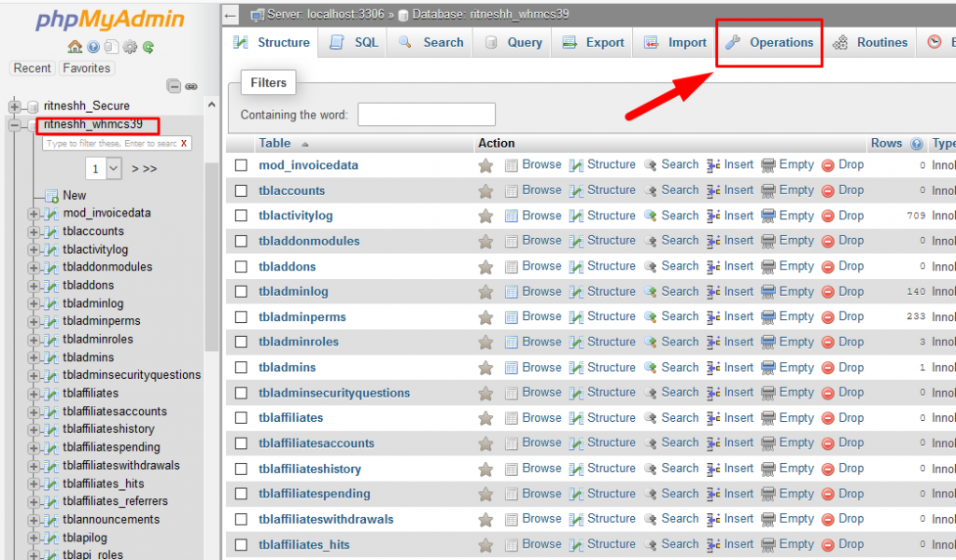Click the collapse-all minus icon in navigation panel
The image size is (956, 560).
pyautogui.click(x=174, y=86)
